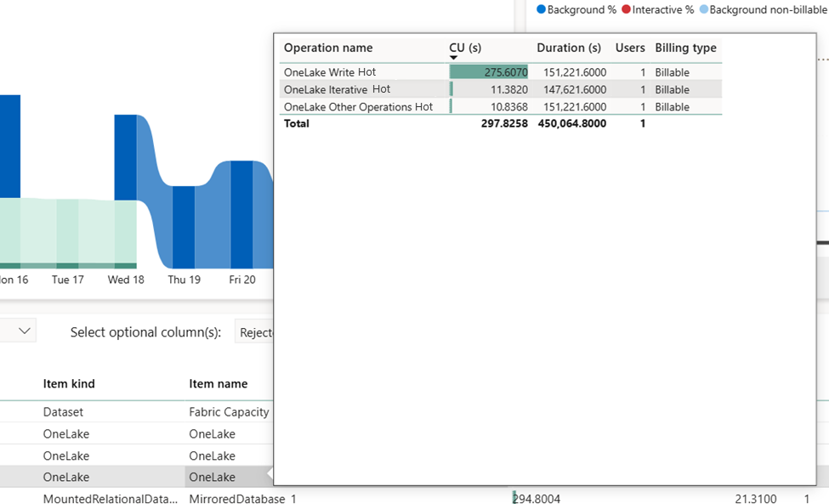Select the Dataset item kind cell
The image size is (829, 504).
[x=65, y=412]
